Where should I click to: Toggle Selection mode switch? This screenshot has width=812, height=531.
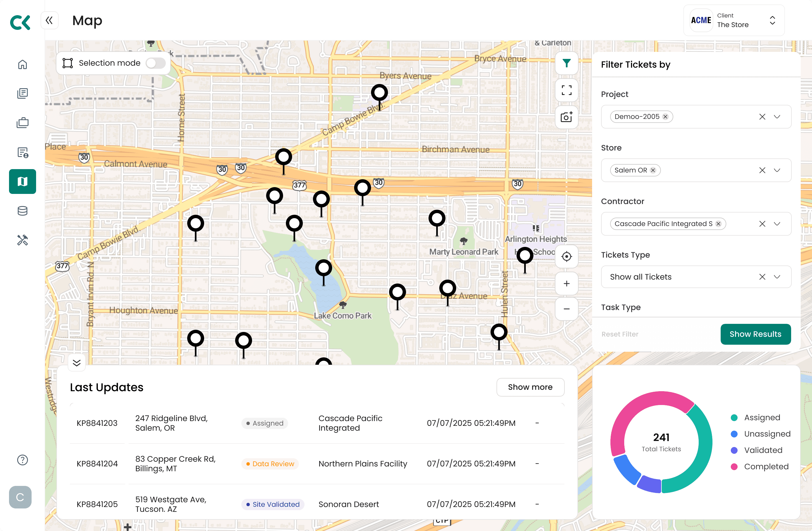coord(156,63)
